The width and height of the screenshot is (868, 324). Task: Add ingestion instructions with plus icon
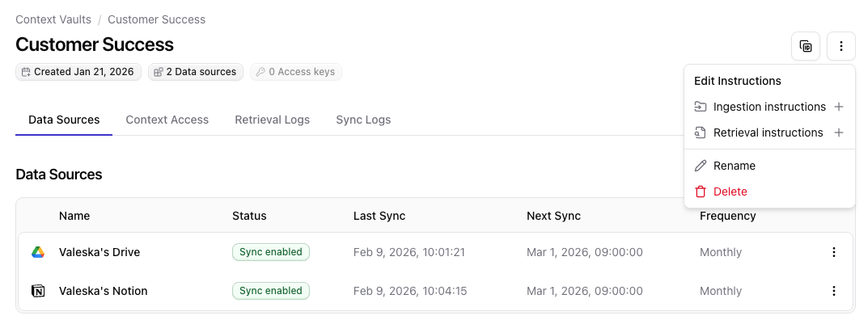(839, 107)
